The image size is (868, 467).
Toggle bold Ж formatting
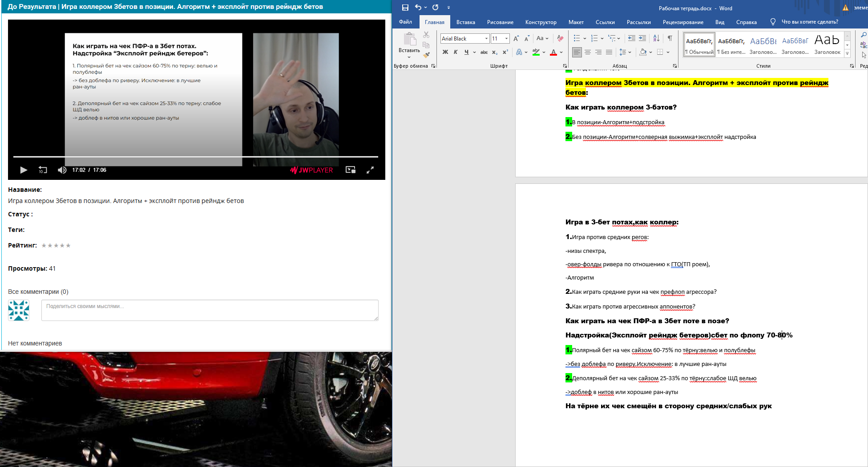[x=445, y=52]
